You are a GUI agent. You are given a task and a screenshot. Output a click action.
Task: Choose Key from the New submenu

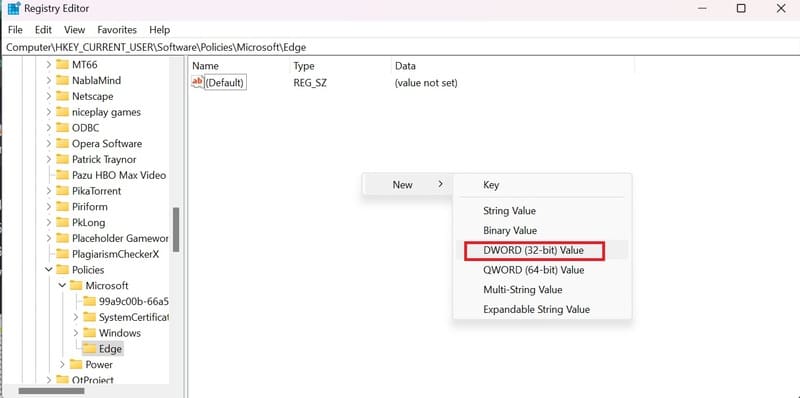click(x=542, y=185)
